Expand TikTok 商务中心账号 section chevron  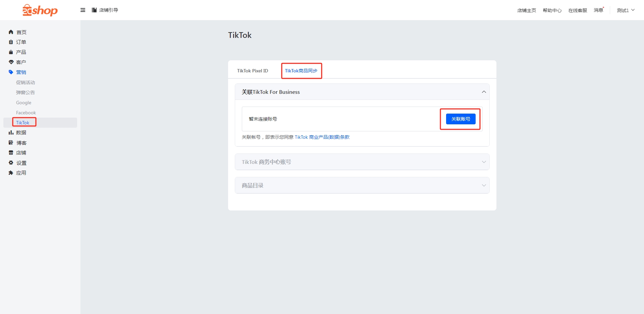pyautogui.click(x=484, y=162)
